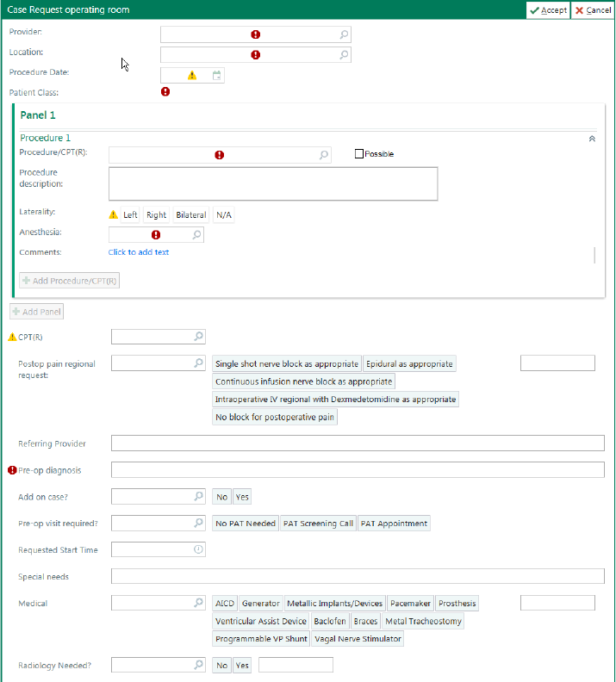Click Location required error icon
616x682 pixels.
[x=255, y=55]
